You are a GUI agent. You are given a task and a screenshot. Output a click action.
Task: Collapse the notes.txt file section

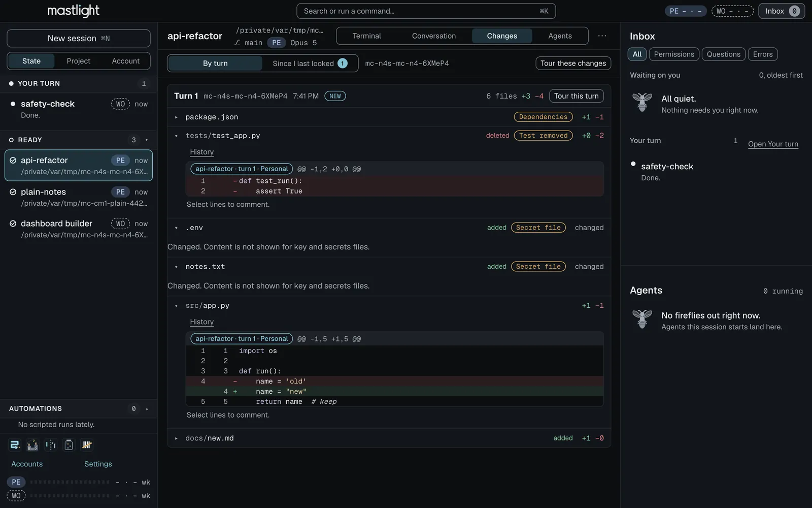pos(176,267)
